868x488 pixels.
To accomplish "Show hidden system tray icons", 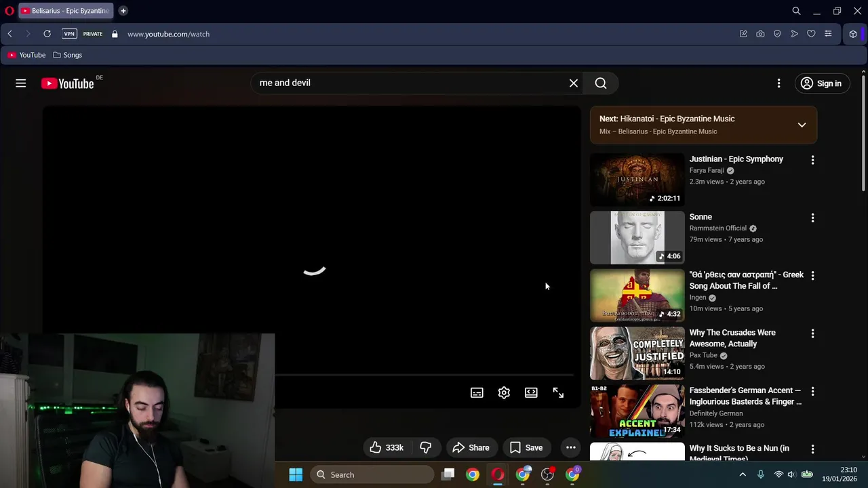I will tap(743, 474).
